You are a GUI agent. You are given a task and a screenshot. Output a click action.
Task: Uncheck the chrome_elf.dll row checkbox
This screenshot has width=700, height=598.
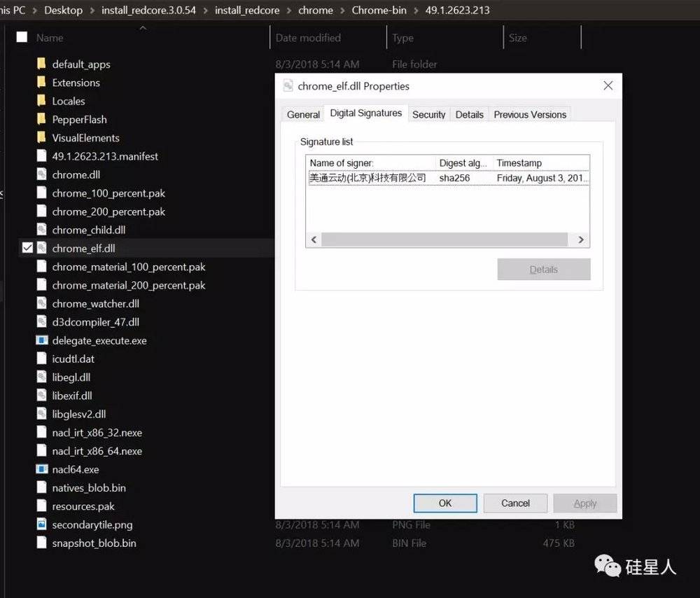coord(27,248)
